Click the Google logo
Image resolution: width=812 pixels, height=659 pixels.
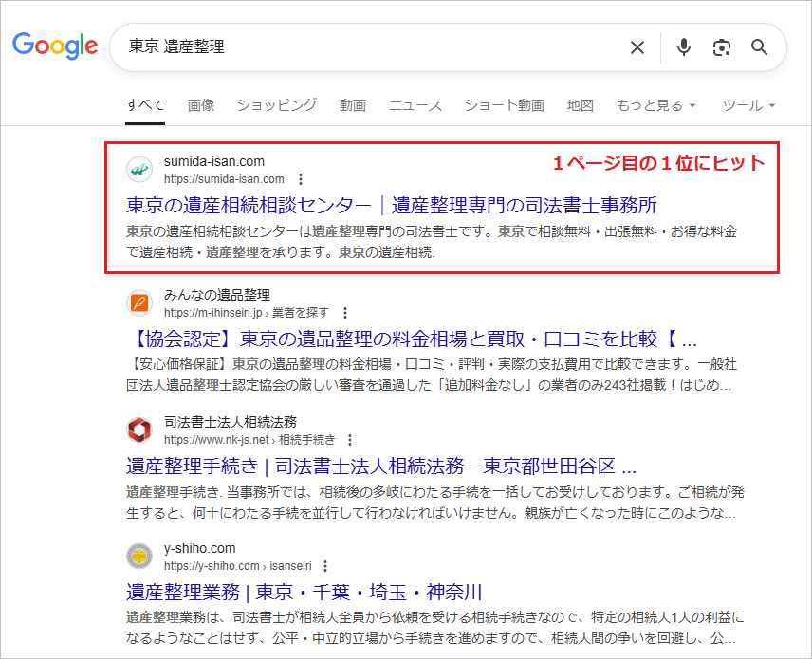point(55,46)
